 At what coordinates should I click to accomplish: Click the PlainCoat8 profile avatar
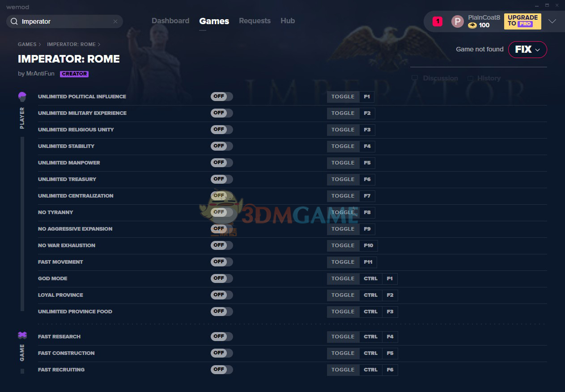pyautogui.click(x=457, y=21)
